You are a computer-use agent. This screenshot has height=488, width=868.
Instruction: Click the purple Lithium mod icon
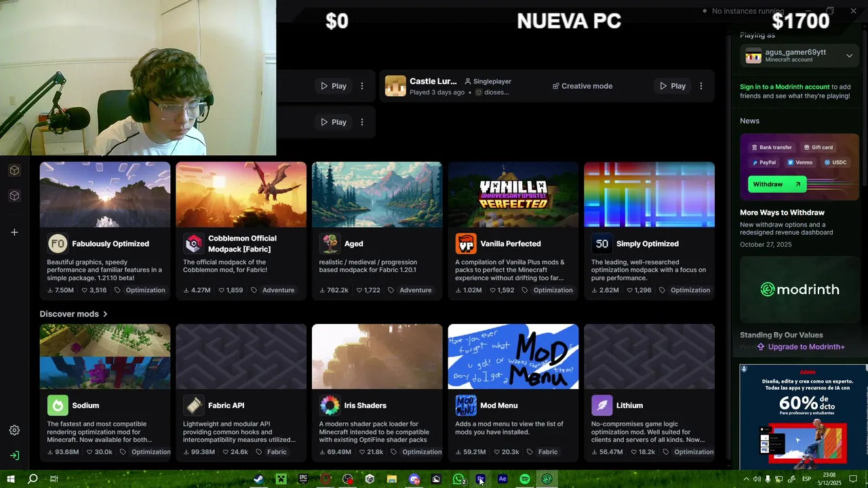[602, 405]
